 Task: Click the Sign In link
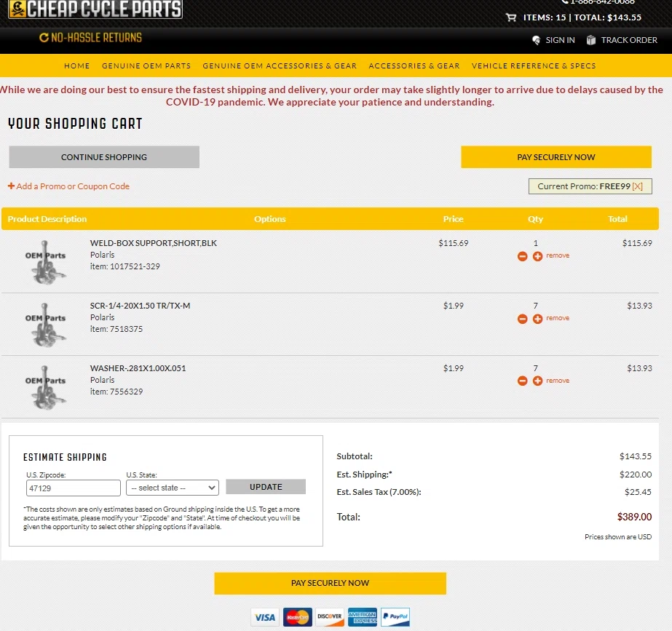point(560,40)
